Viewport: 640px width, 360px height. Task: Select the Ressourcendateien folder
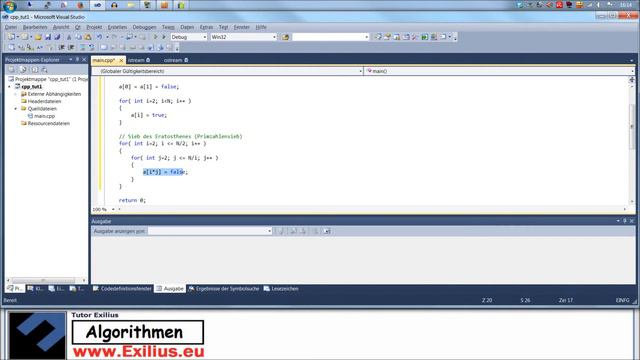pyautogui.click(x=49, y=123)
